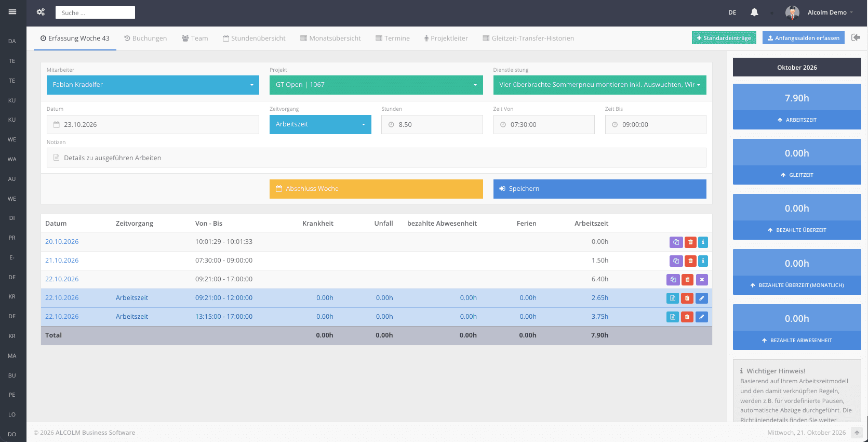The image size is (868, 442).
Task: Delete the 20.10.2026 entry
Action: click(x=690, y=242)
